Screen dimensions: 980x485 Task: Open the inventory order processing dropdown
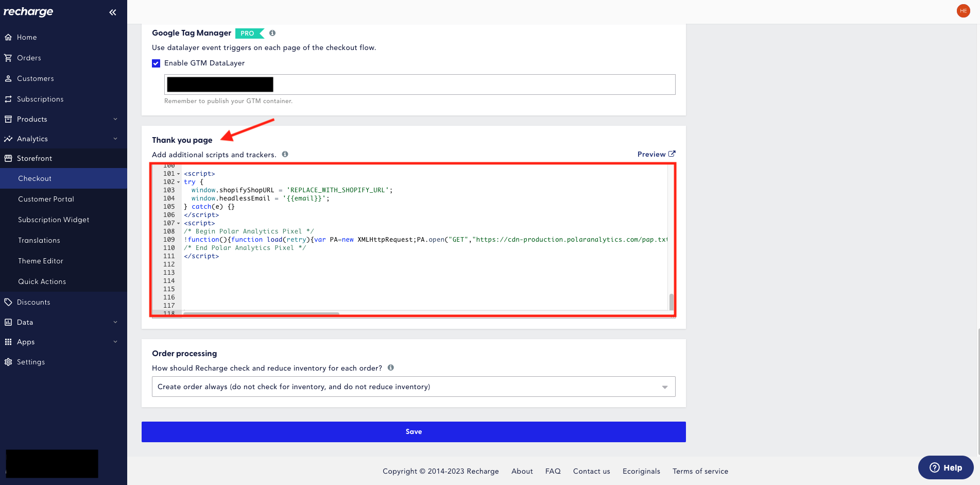pyautogui.click(x=414, y=387)
